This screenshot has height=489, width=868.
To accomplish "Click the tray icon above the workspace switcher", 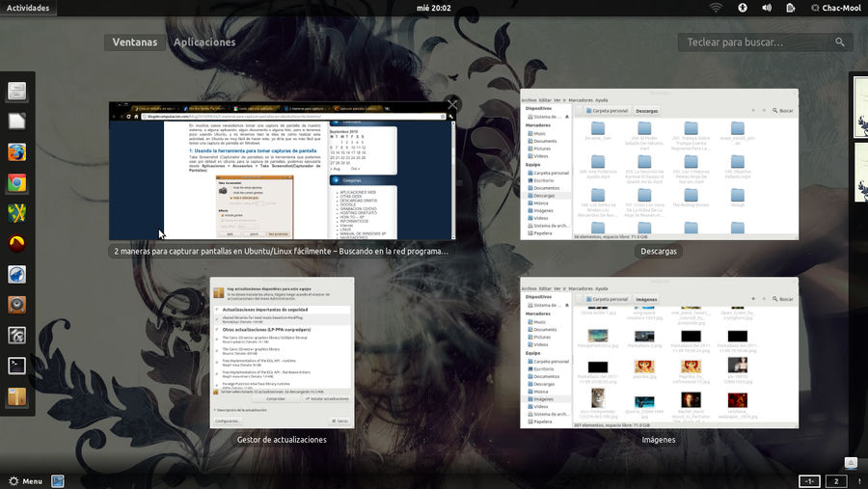I will point(851,462).
